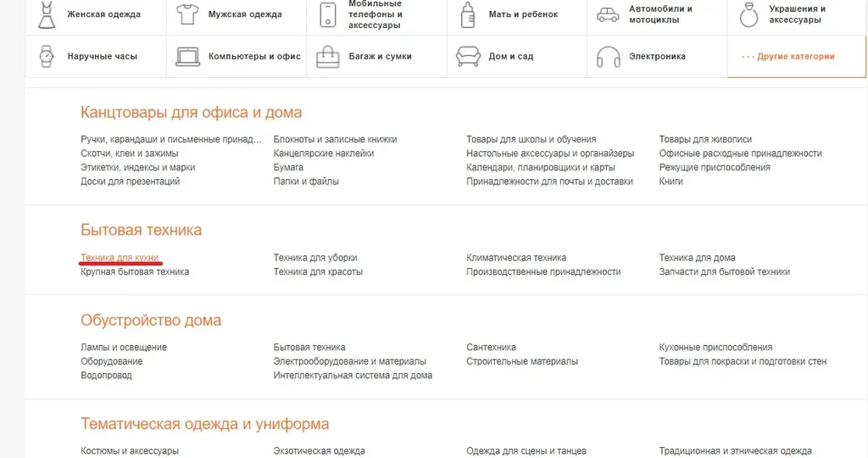Click the t-shirt icon for Мужская одежда
The height and width of the screenshot is (458, 868).
click(x=187, y=14)
